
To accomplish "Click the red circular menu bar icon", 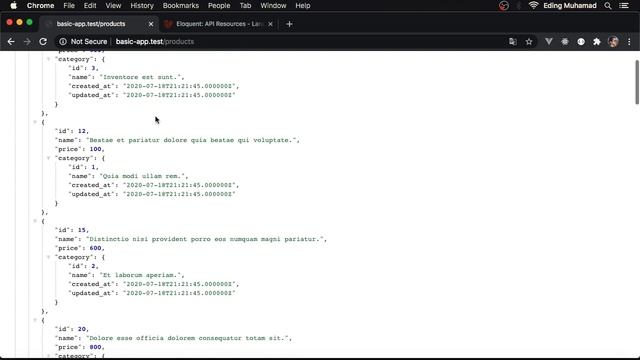I will tap(504, 6).
